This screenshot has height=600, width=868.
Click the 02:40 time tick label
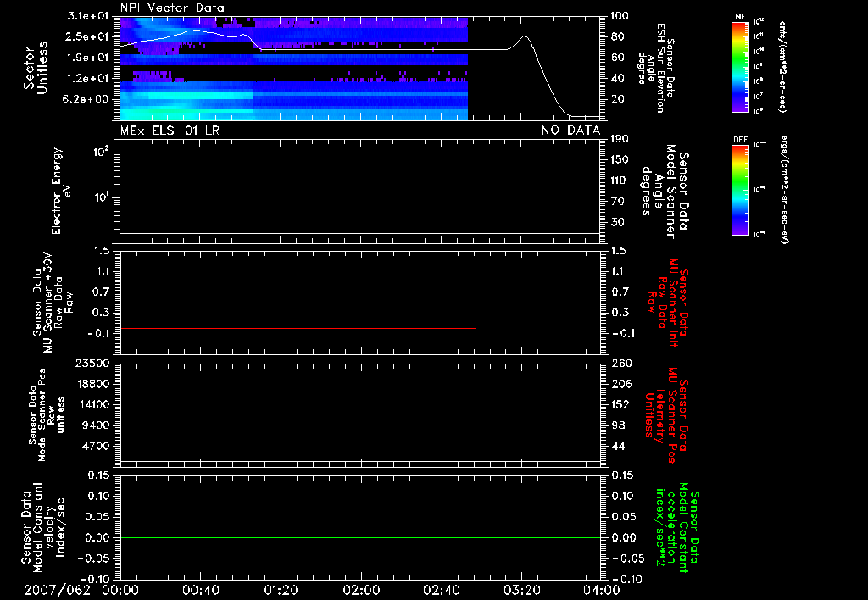coord(441,590)
